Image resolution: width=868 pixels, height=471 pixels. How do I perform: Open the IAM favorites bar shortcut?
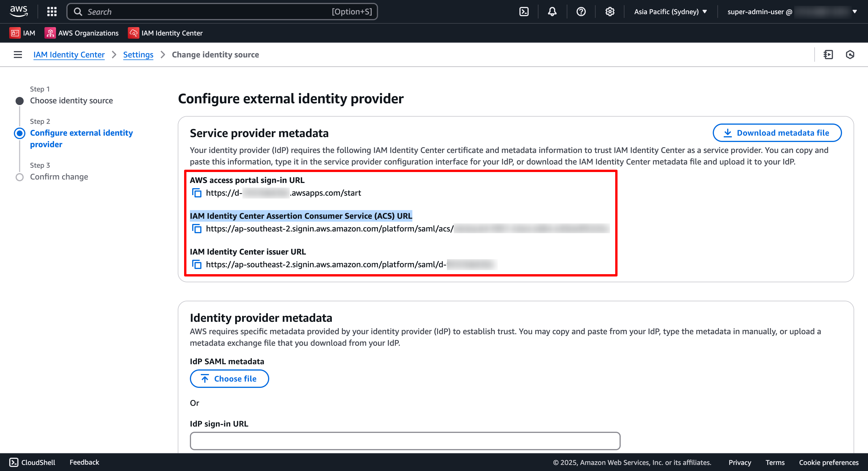22,33
